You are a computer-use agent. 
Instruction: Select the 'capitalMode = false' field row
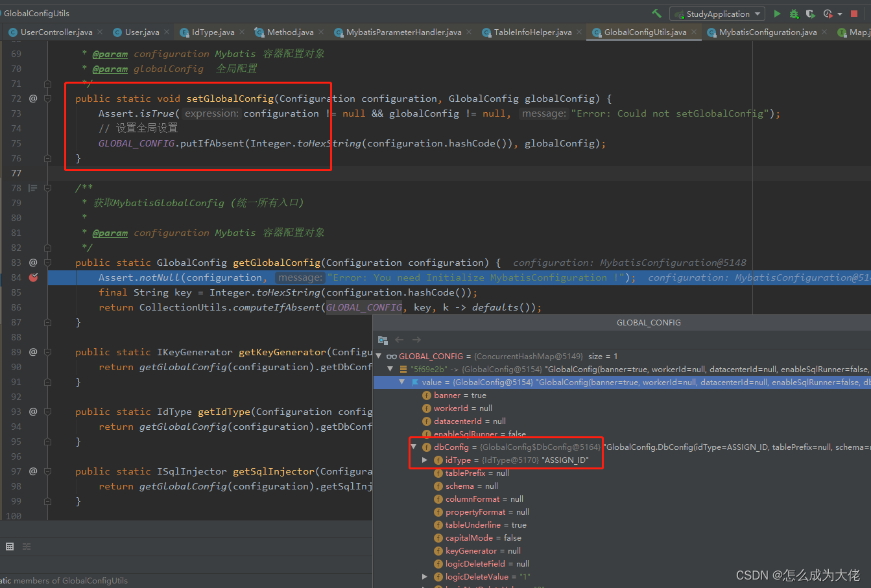click(622, 537)
